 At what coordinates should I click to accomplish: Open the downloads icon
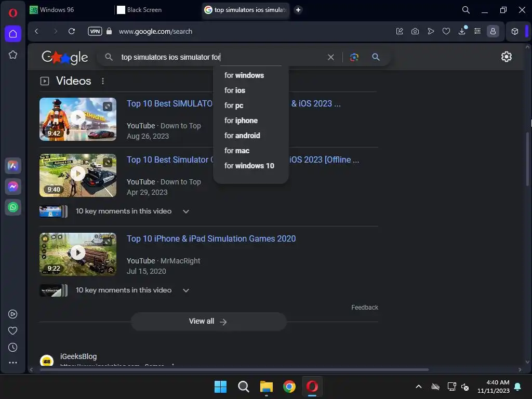[x=462, y=31]
